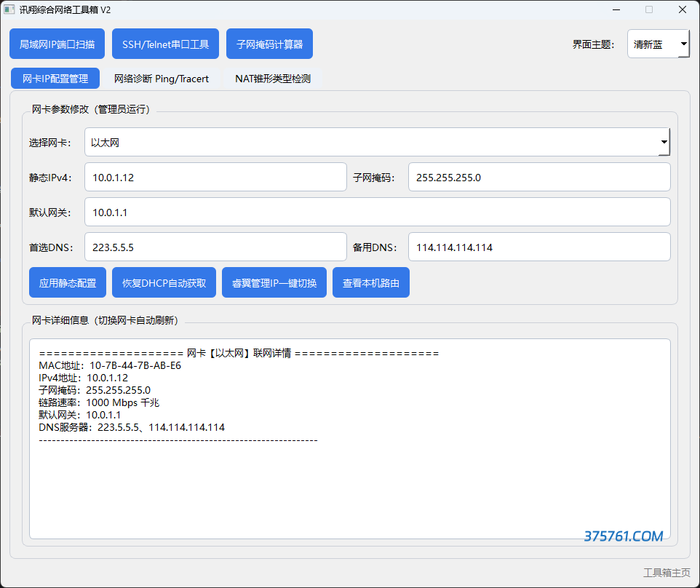Launch the SSH/Telnet串口工具
Viewport: 700px width, 588px height.
tap(165, 44)
